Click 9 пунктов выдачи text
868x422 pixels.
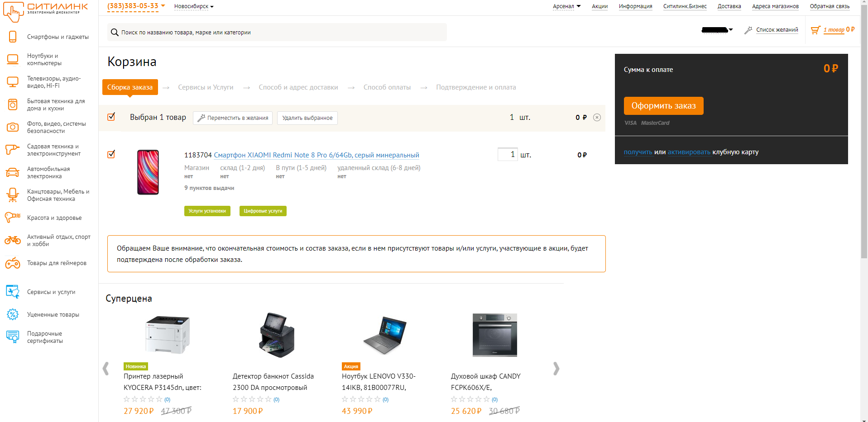point(209,188)
